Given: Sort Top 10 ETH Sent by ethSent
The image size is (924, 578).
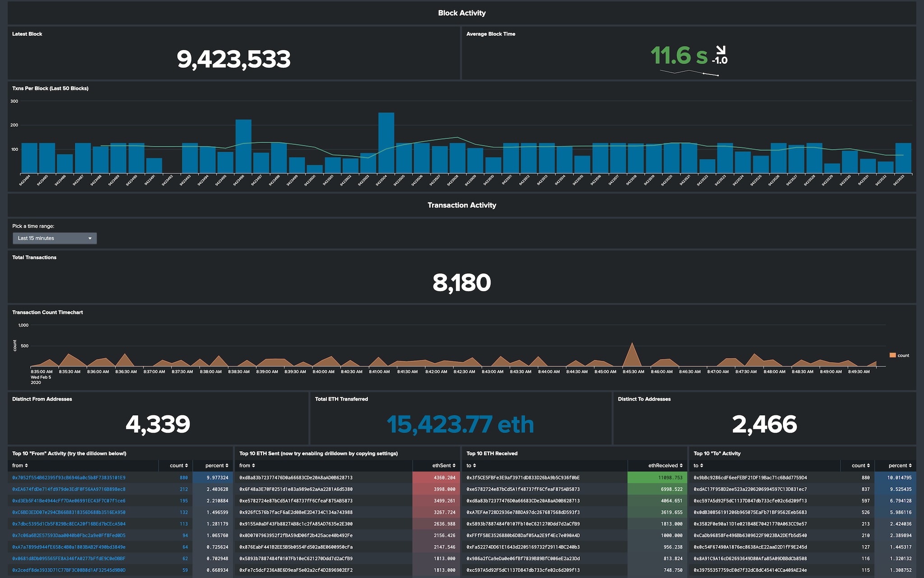Looking at the screenshot, I should click(444, 466).
